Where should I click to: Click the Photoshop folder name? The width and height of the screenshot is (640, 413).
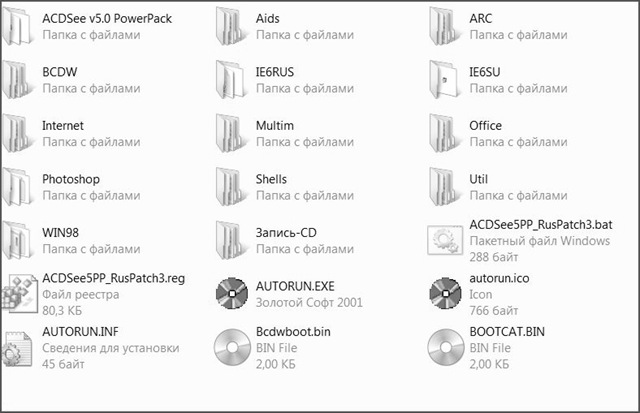point(71,179)
